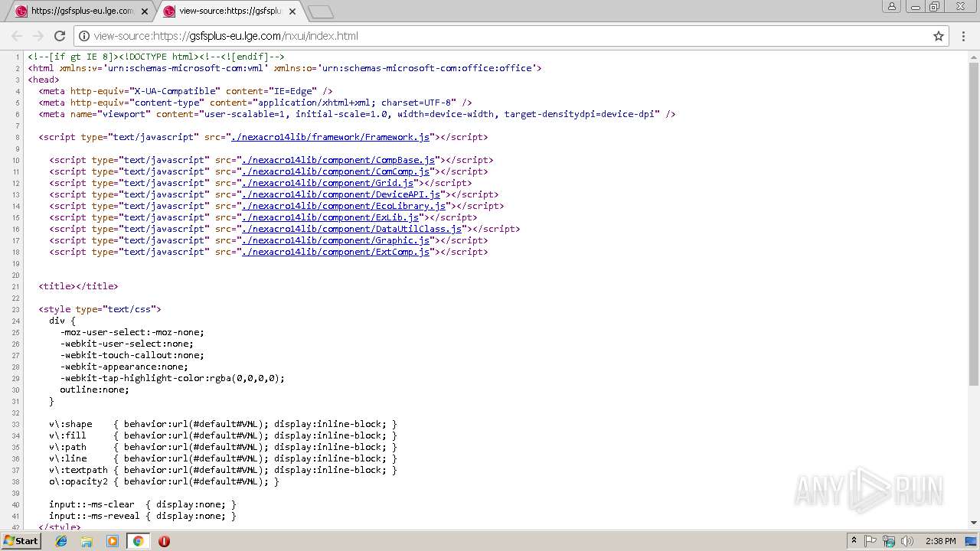This screenshot has width=980, height=551.
Task: Open the Action Center flag icon
Action: [871, 541]
